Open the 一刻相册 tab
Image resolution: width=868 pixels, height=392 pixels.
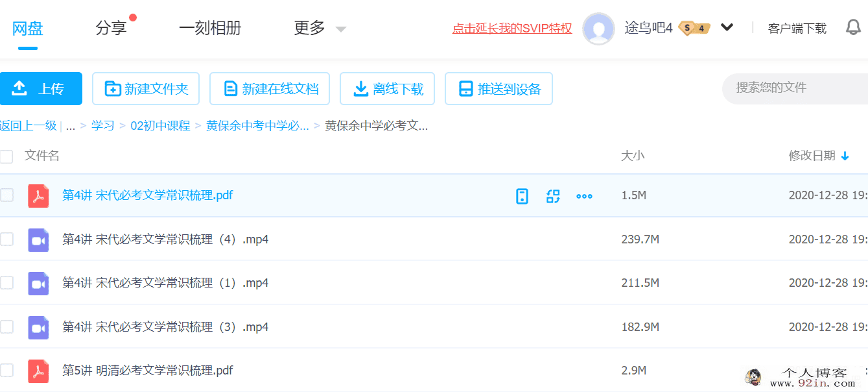(x=210, y=28)
